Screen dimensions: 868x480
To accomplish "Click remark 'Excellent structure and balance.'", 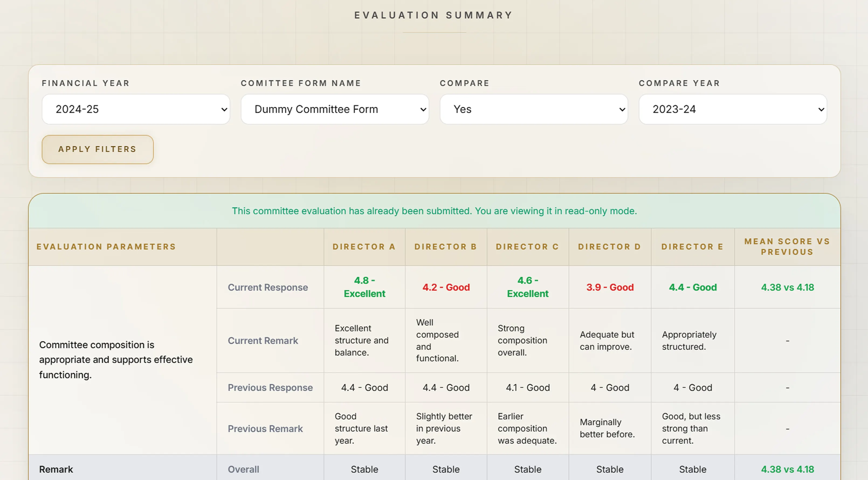I will (361, 340).
